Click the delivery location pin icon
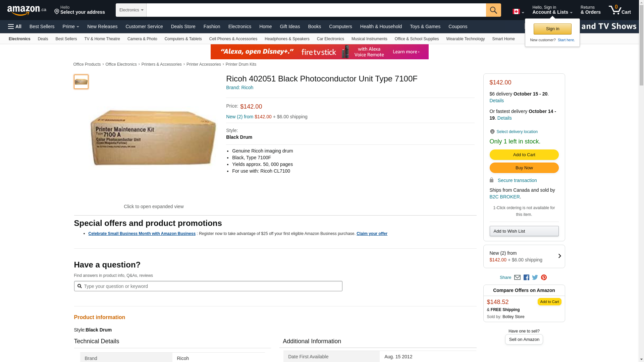 (x=492, y=132)
